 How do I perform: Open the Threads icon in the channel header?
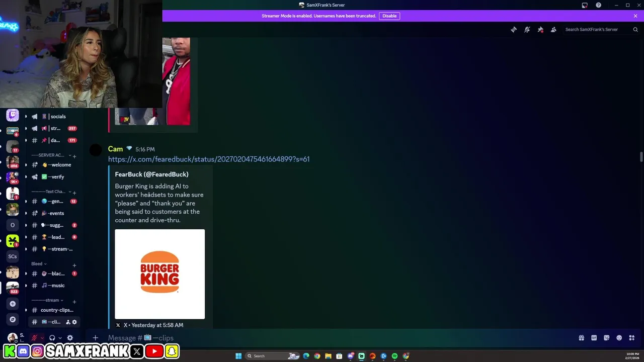click(514, 30)
